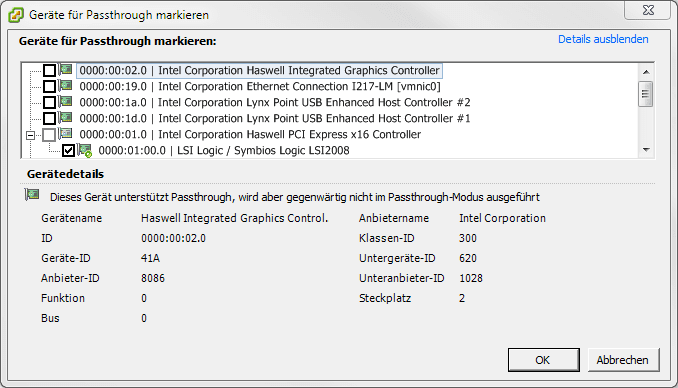Select the Lynx Point USB Controller #1 row
This screenshot has width=678, height=388.
click(x=275, y=118)
